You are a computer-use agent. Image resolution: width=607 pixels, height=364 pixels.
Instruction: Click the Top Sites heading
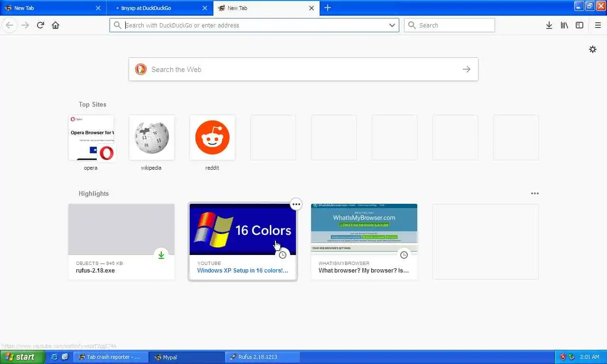point(92,104)
